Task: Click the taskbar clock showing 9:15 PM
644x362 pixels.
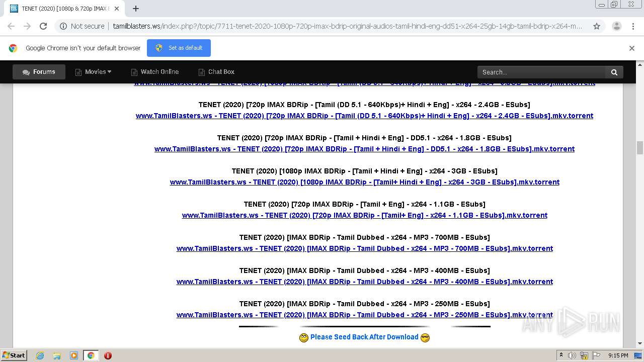Action: point(618,355)
